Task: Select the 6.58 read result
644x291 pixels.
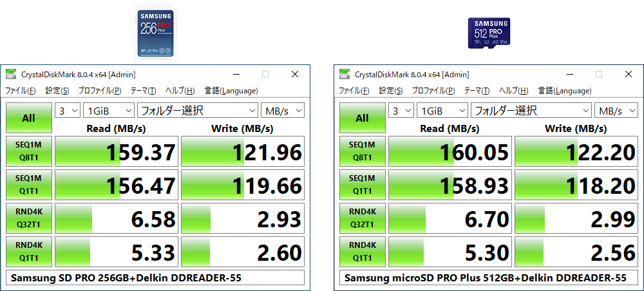Action: click(117, 218)
